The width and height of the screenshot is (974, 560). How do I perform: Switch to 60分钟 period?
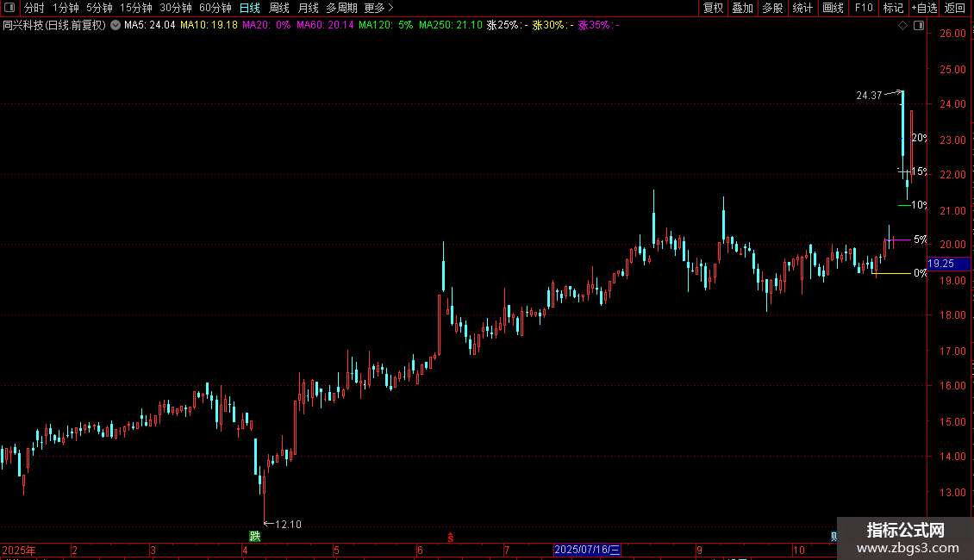215,8
